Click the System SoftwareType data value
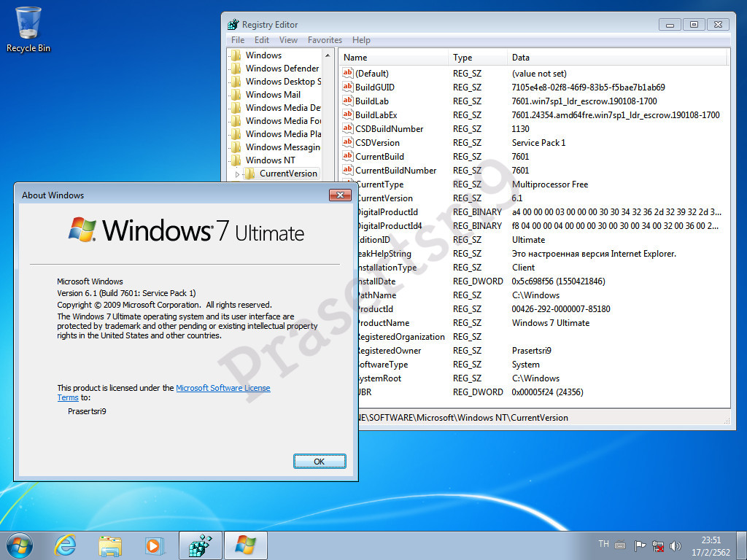Screen dimensions: 747x560 tap(525, 365)
